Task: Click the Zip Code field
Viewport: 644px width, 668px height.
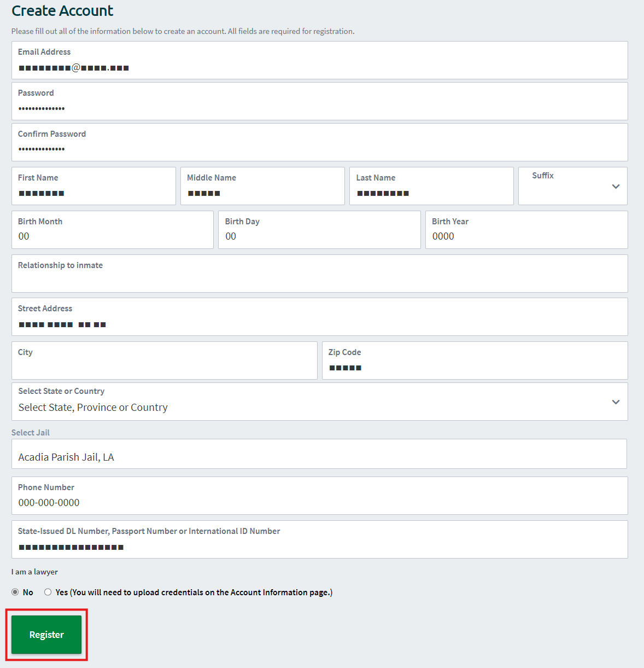Action: 475,361
